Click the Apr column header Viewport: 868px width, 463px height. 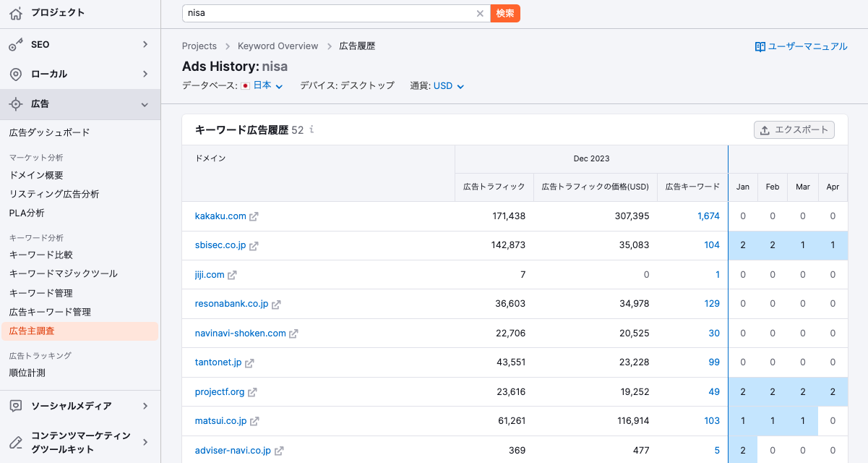click(833, 187)
